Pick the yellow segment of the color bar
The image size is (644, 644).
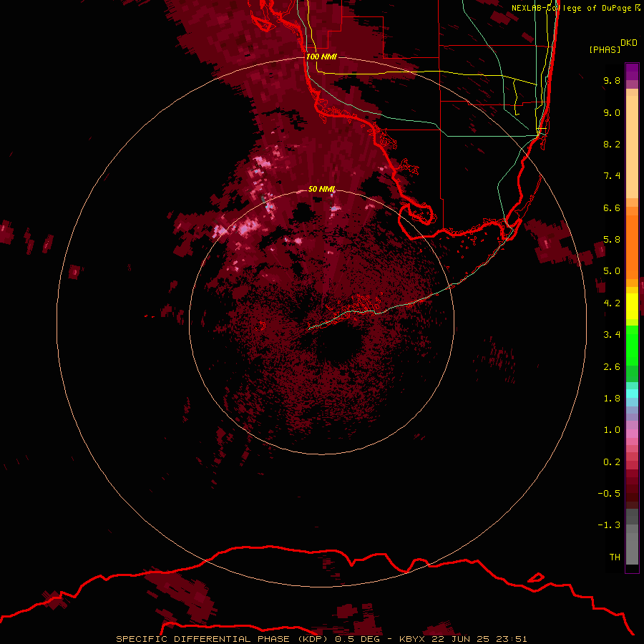(x=632, y=306)
